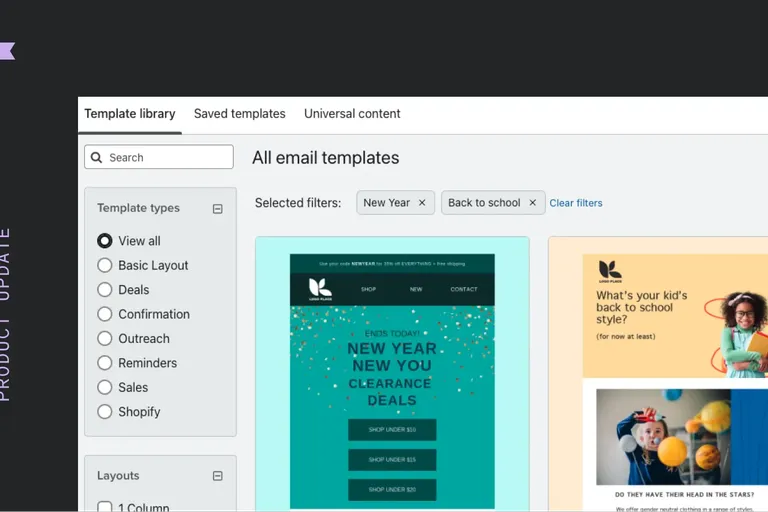Switch to the Saved templates tab
This screenshot has width=768, height=512.
(240, 114)
